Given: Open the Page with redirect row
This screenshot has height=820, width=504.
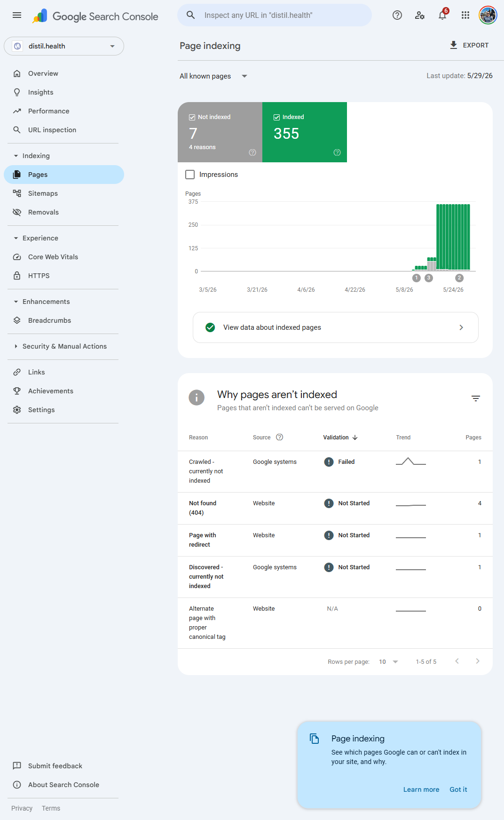Looking at the screenshot, I should pyautogui.click(x=335, y=540).
